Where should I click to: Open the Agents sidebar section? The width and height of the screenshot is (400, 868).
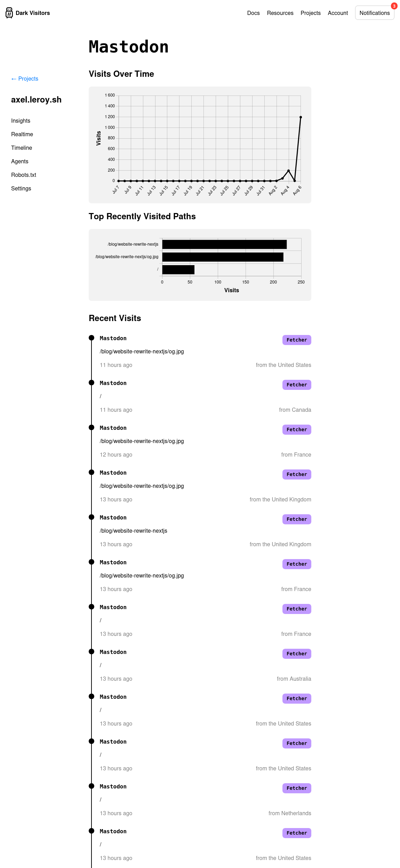tap(20, 162)
